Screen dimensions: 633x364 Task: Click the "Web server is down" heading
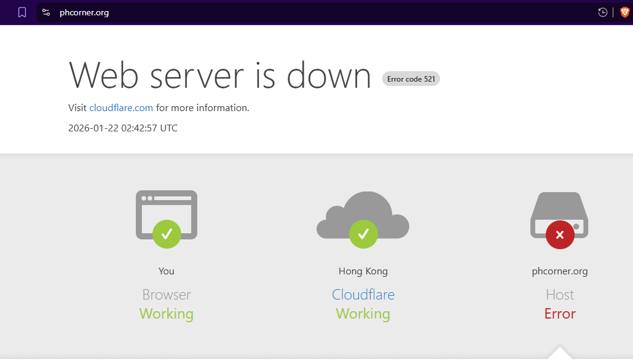[x=220, y=76]
